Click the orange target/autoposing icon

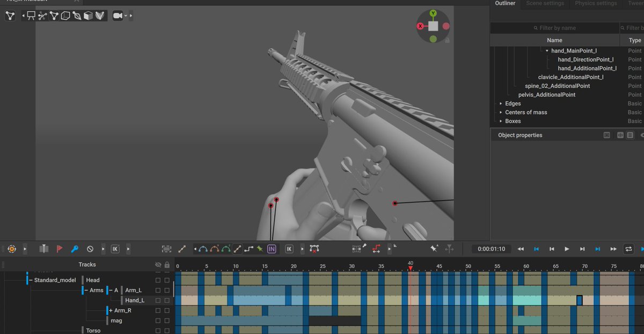(x=12, y=249)
